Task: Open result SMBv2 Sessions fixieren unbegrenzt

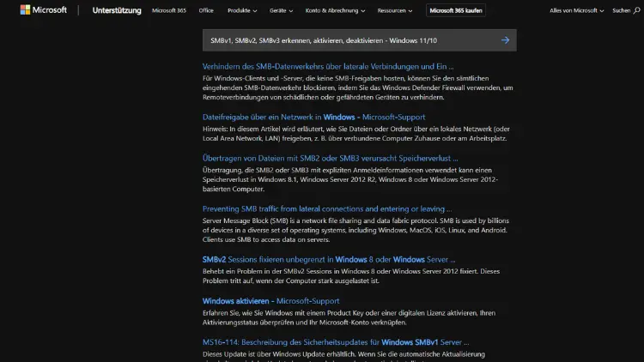Action: pos(329,259)
